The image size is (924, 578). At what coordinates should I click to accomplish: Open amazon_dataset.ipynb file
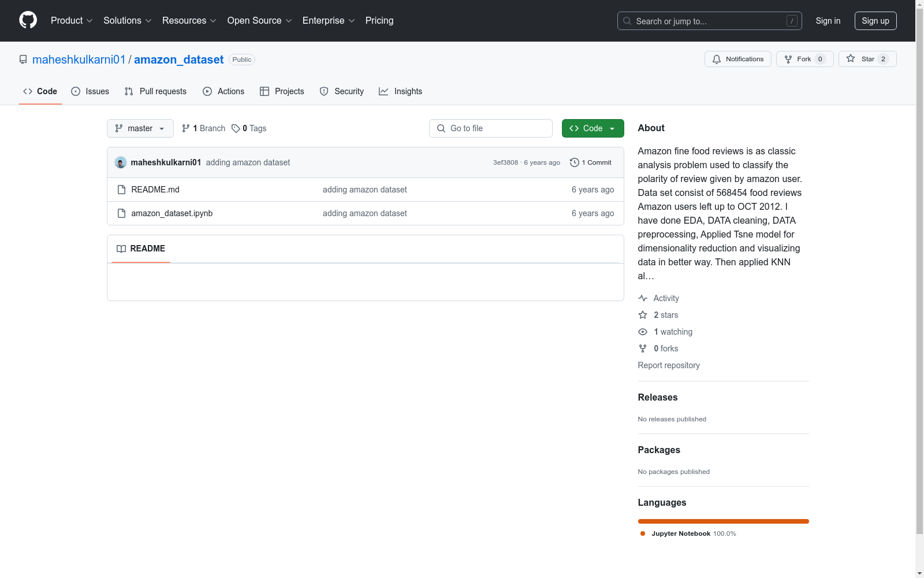click(172, 213)
